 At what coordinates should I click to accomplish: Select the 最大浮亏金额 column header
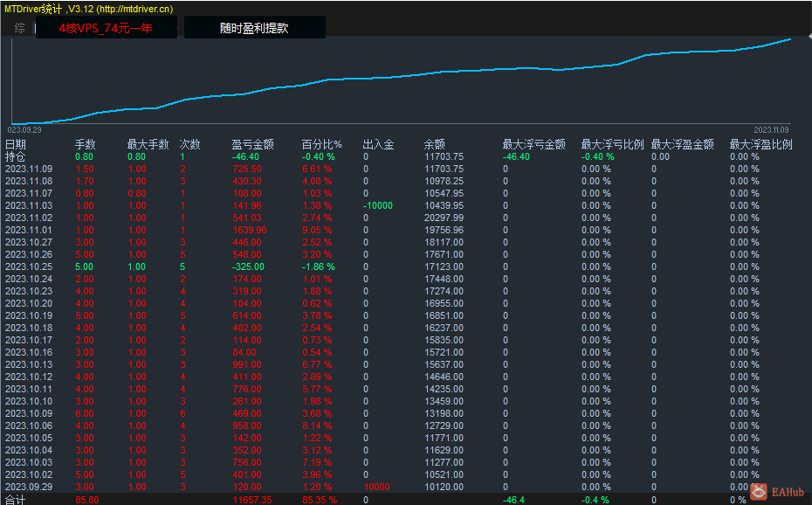[533, 144]
